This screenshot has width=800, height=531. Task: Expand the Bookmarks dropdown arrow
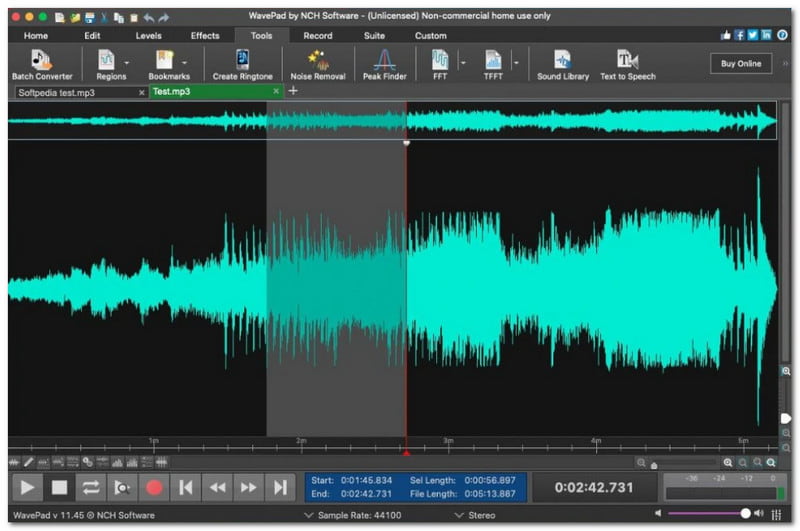pos(184,63)
